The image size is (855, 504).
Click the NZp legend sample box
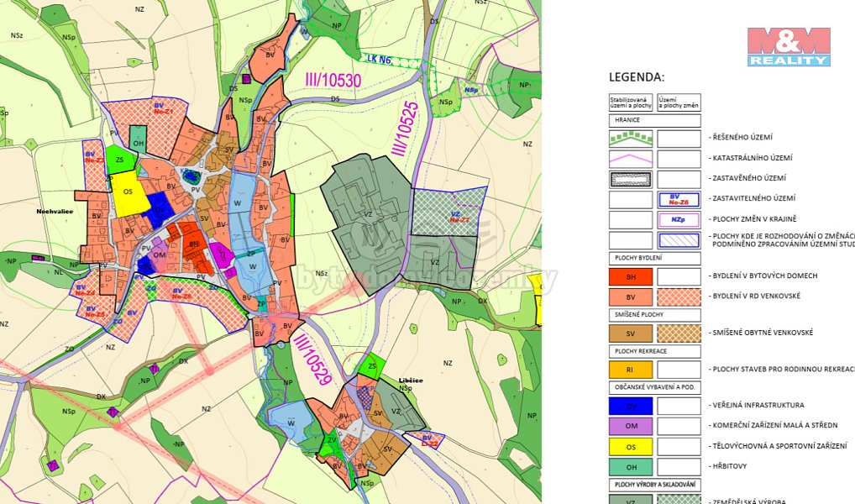click(679, 220)
